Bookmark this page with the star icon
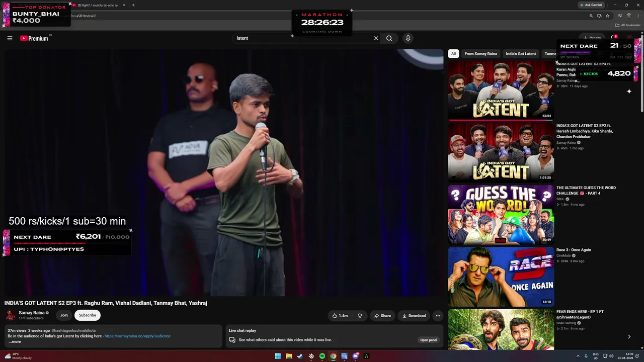 pyautogui.click(x=607, y=16)
